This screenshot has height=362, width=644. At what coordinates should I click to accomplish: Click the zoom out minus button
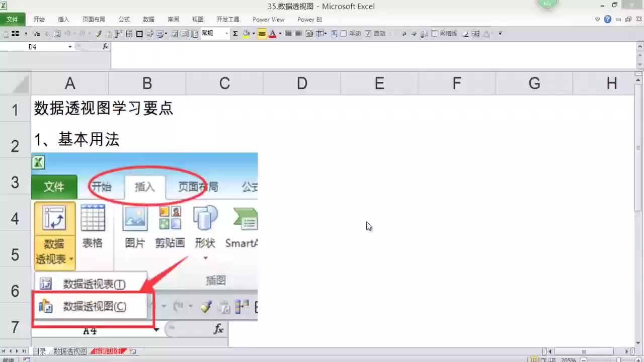tap(583, 360)
